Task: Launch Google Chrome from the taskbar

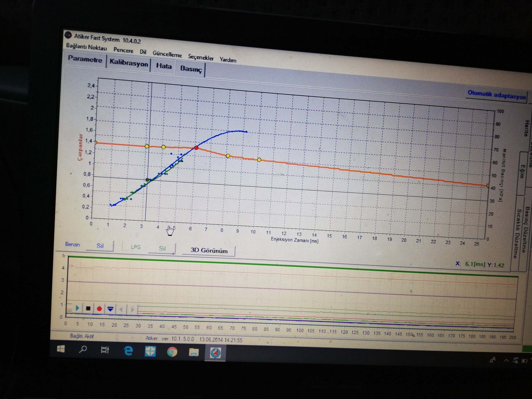Action: point(172,352)
